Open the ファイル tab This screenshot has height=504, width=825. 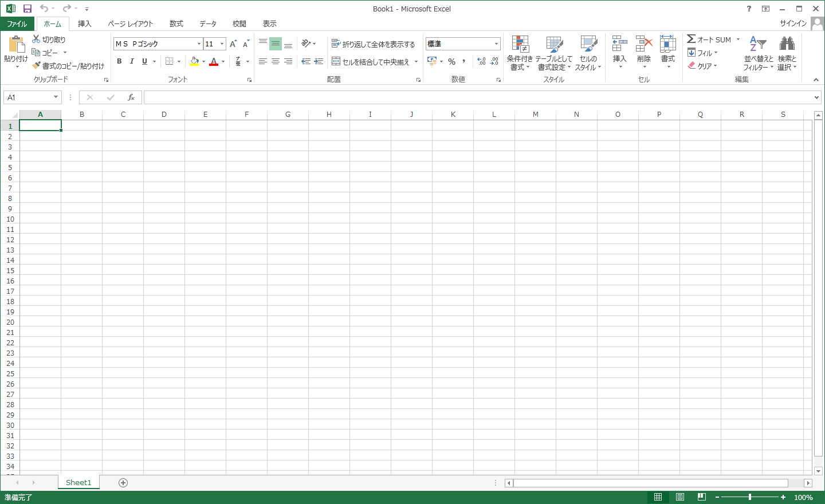17,23
